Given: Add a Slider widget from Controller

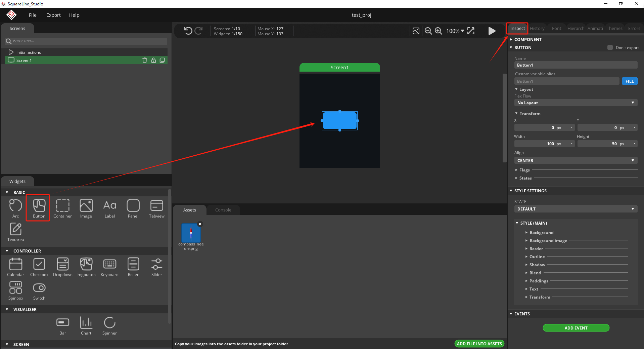Looking at the screenshot, I should click(x=156, y=264).
